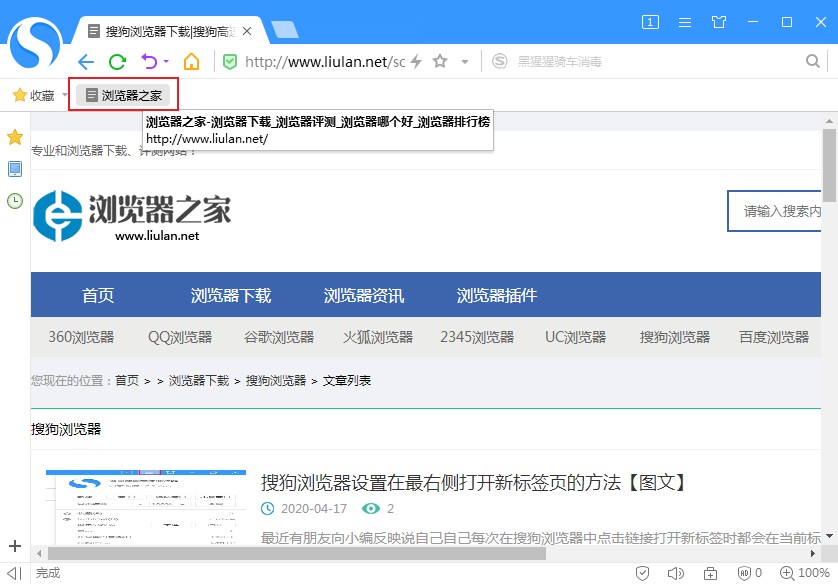838x584 pixels.
Task: Click the eye view-count icon
Action: pyautogui.click(x=371, y=509)
